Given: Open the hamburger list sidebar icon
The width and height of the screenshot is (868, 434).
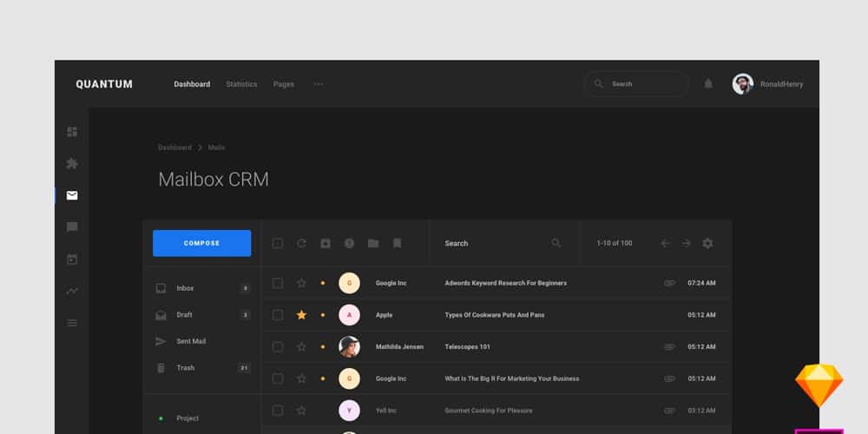Looking at the screenshot, I should tap(72, 323).
